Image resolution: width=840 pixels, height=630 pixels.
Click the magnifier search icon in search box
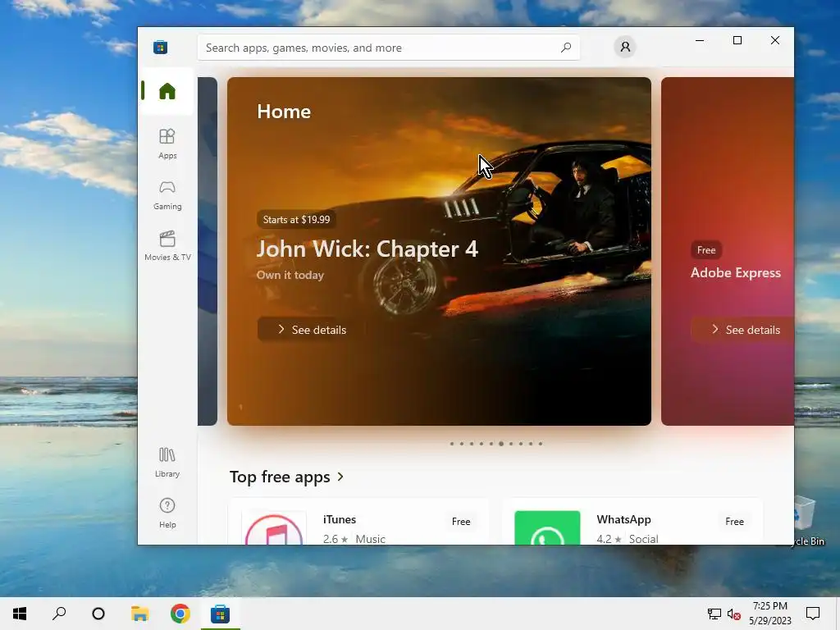(566, 48)
